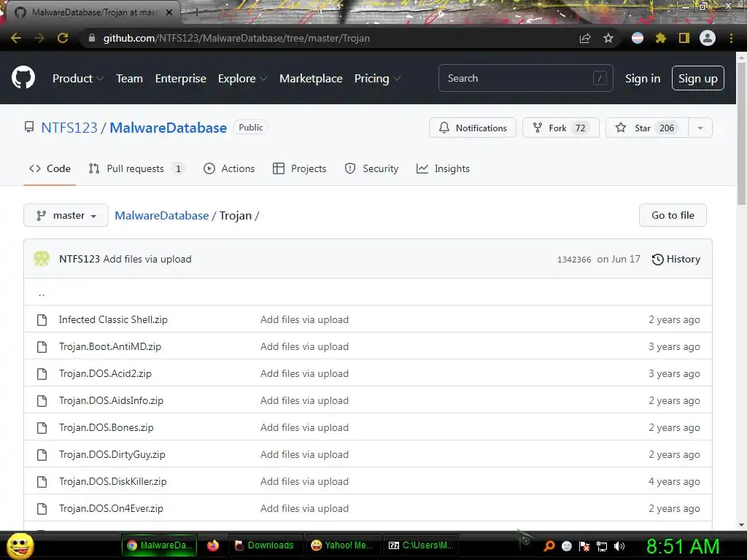This screenshot has height=560, width=747.
Task: Expand the Pricing dropdown menu
Action: click(377, 79)
